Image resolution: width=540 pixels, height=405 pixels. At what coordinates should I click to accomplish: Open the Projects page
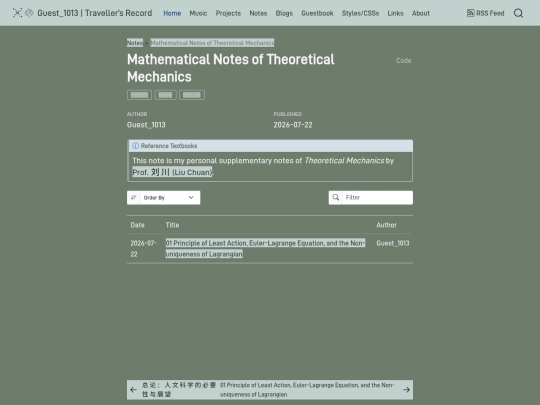[x=228, y=13]
